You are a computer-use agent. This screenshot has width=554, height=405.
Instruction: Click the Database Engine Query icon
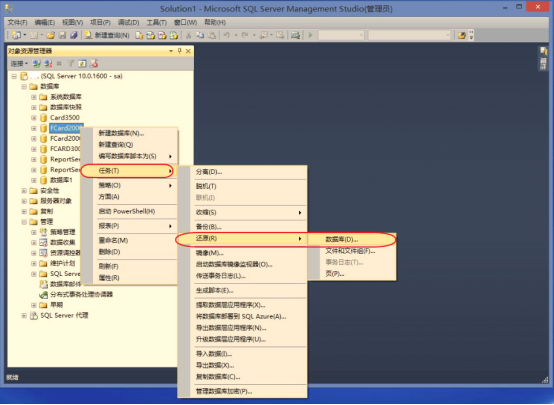140,35
